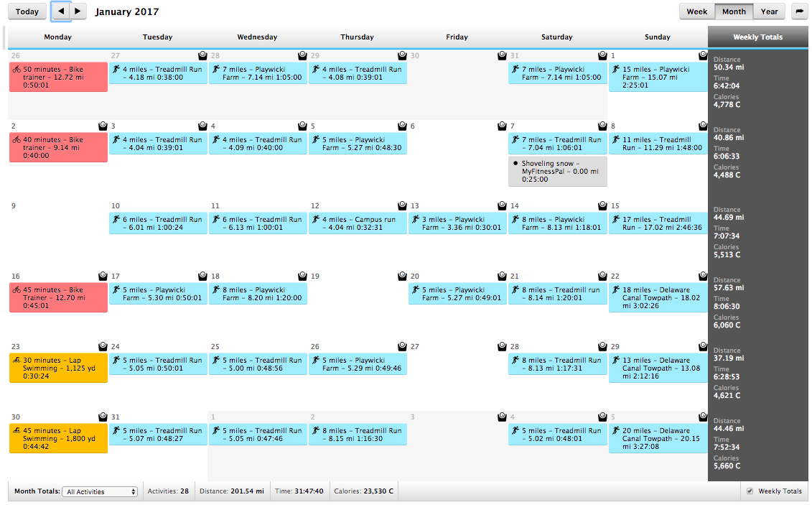This screenshot has width=812, height=505.
Task: Open the 18 miles Delaware Canal Towpath workout
Action: pos(657,298)
